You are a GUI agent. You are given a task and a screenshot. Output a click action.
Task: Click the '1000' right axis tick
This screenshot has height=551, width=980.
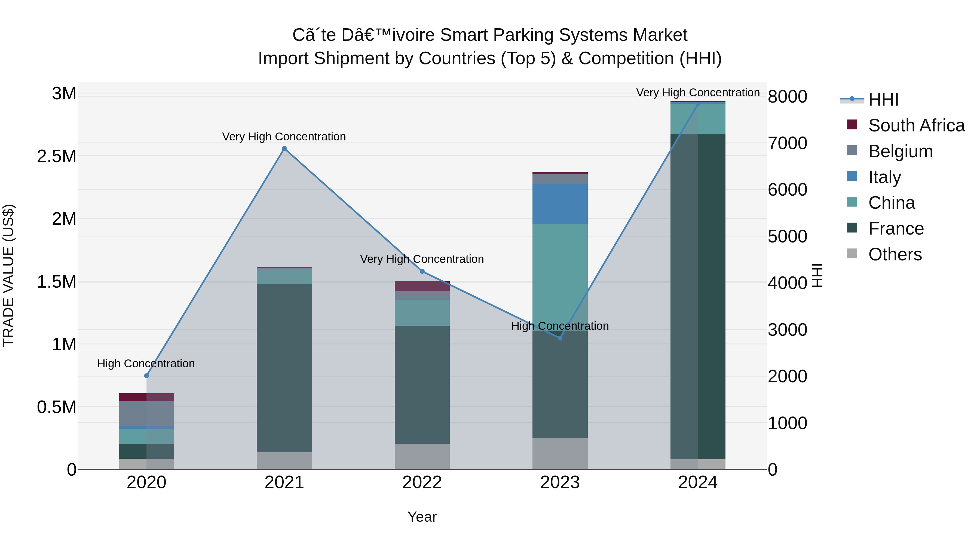[788, 423]
